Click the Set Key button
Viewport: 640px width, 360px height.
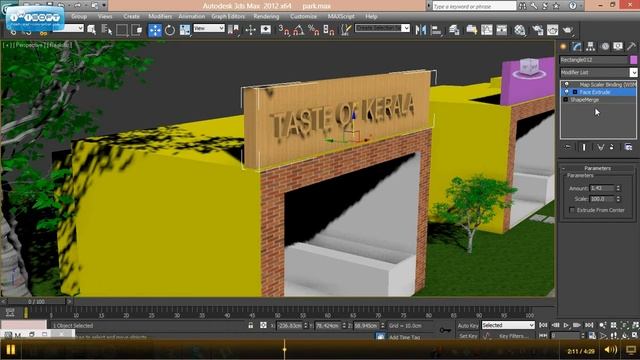point(468,336)
